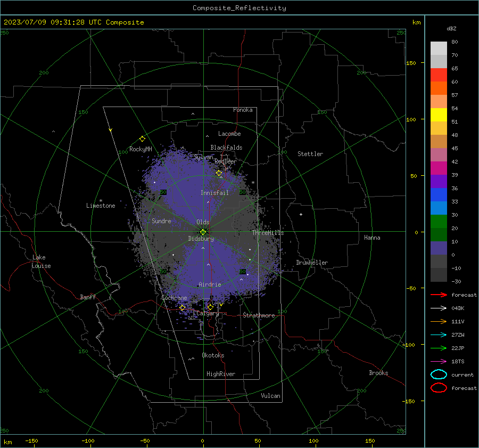Click the Drumheller label

click(x=312, y=263)
